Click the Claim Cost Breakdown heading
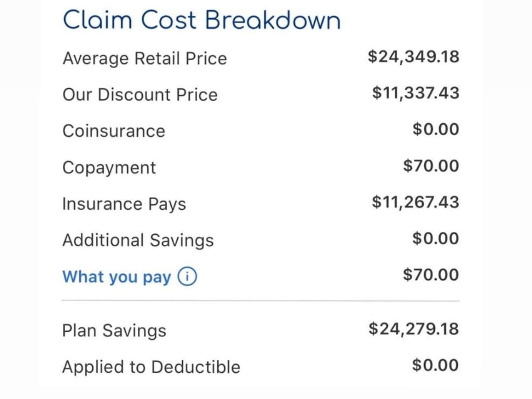The image size is (532, 399). (x=202, y=20)
